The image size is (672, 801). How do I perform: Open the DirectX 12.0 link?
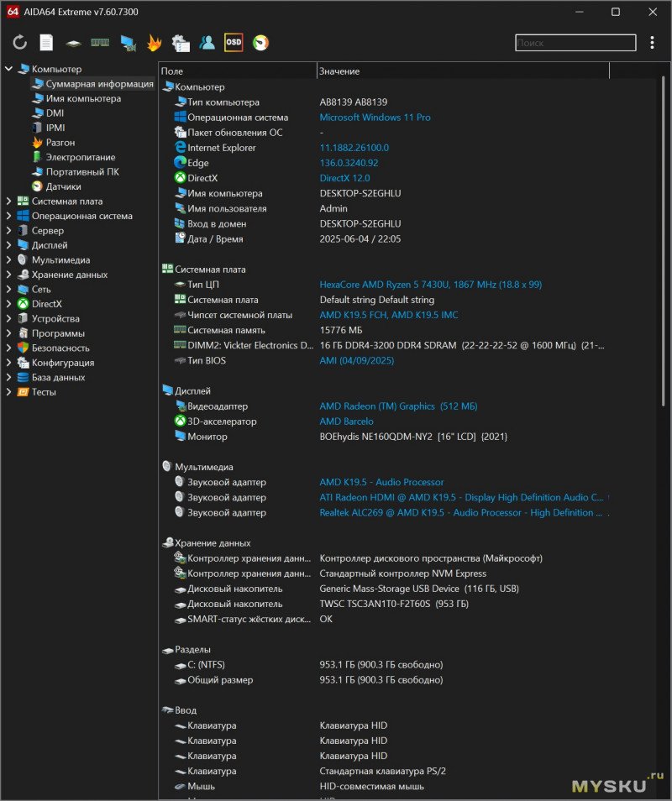coord(344,178)
